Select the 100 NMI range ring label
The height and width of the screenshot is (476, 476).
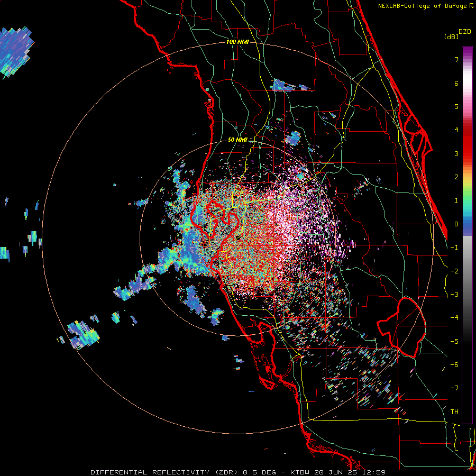click(x=237, y=42)
